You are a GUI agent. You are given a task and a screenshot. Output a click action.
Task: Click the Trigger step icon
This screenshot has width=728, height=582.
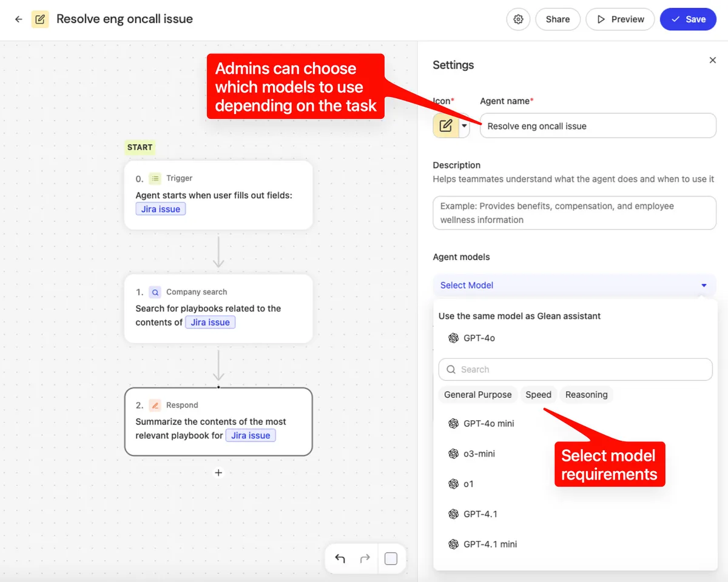click(x=155, y=178)
